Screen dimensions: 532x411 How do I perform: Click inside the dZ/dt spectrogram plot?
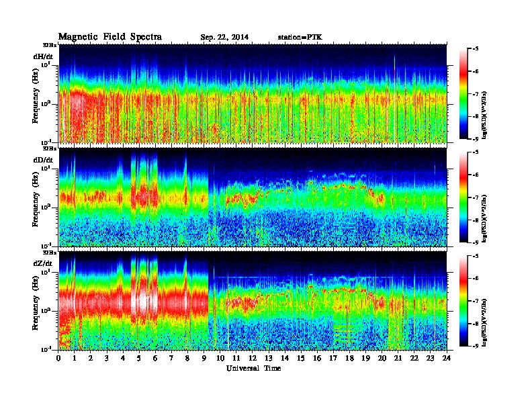pyautogui.click(x=253, y=301)
